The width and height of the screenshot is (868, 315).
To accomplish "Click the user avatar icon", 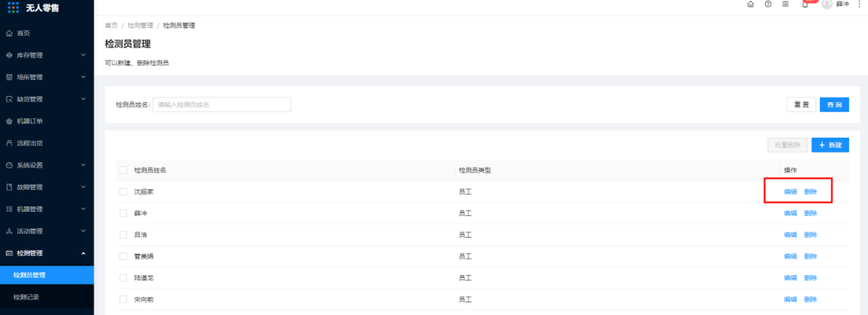I will click(827, 4).
